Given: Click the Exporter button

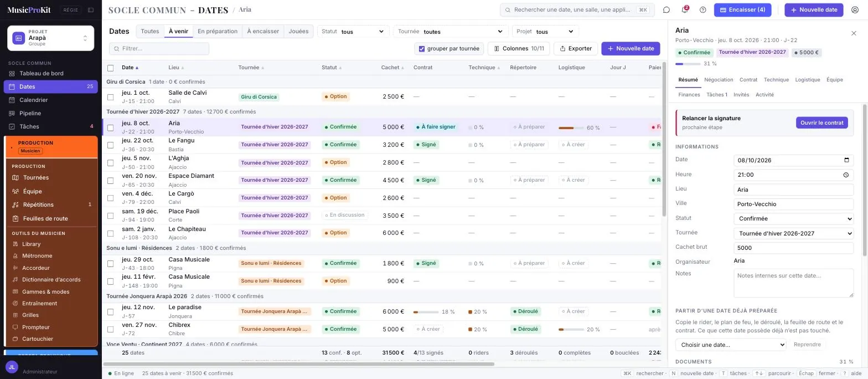Looking at the screenshot, I should coord(576,49).
